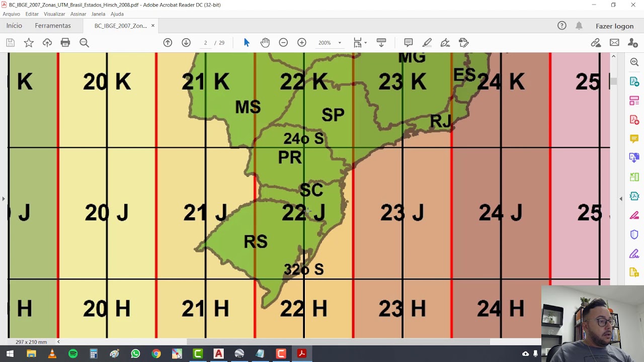This screenshot has height=362, width=644.
Task: Switch to the Início tab
Action: pos(14,26)
